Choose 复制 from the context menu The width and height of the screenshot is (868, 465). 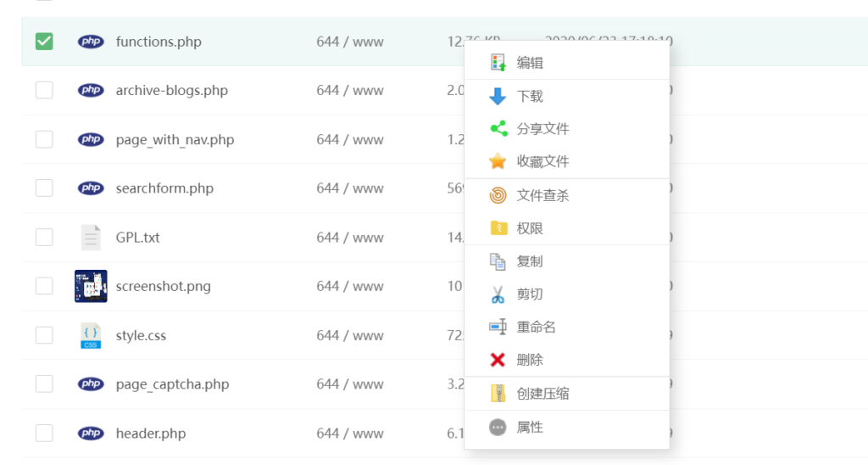530,261
